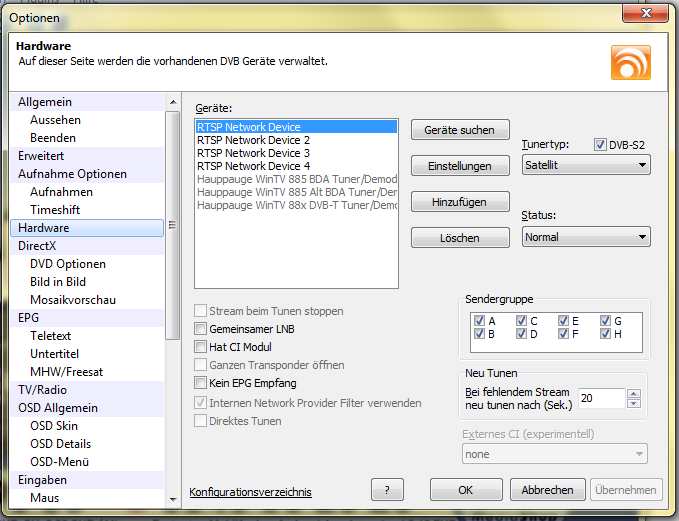The height and width of the screenshot is (521, 679).
Task: Click the Löschen button
Action: [x=460, y=238]
